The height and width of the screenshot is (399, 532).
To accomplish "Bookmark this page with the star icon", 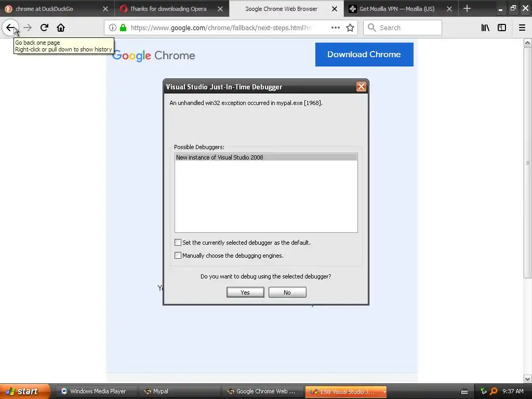I will coord(350,28).
